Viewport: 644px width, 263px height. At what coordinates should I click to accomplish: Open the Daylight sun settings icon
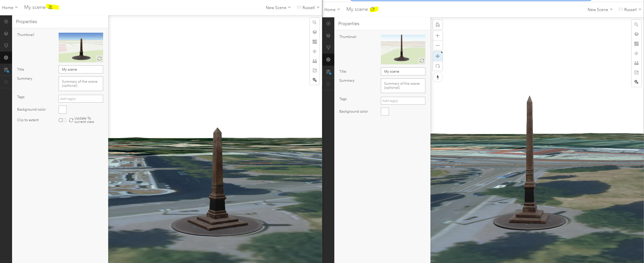tap(314, 51)
